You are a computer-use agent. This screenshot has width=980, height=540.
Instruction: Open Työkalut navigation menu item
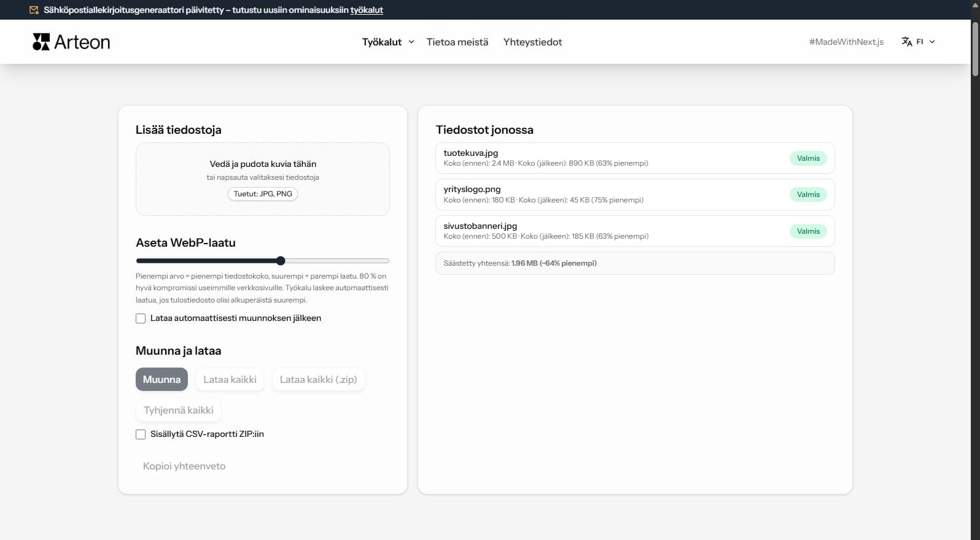[381, 42]
